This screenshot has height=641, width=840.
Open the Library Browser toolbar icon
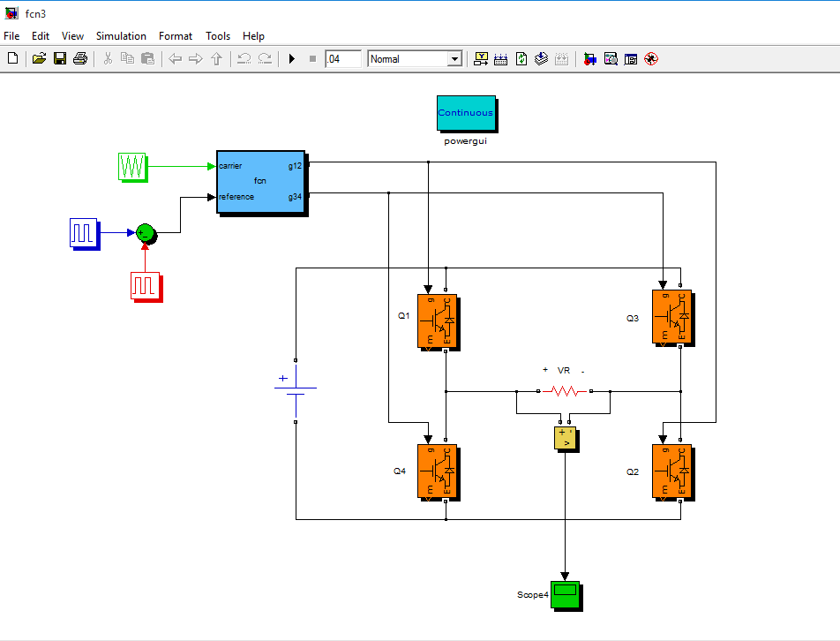[589, 59]
